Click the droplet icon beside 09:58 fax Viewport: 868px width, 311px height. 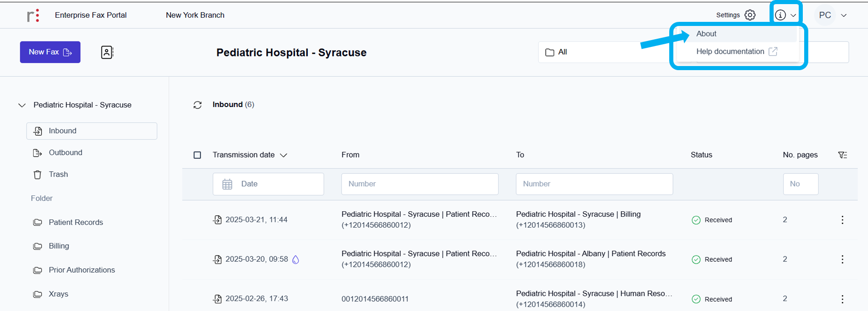click(295, 260)
